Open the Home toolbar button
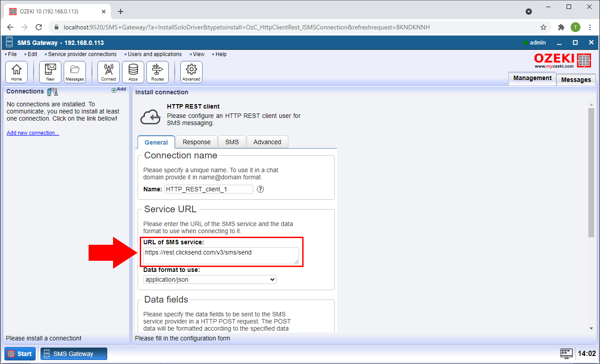Viewport: 600px width, 364px height. (16, 72)
